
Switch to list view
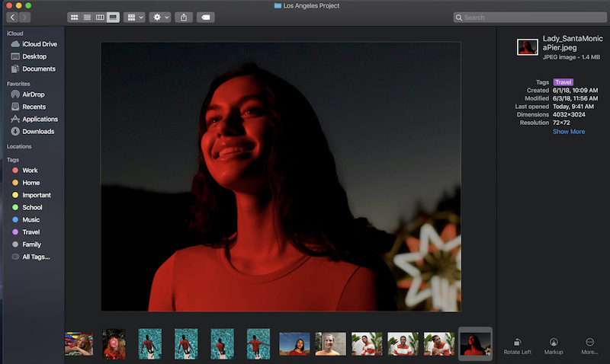(x=87, y=17)
